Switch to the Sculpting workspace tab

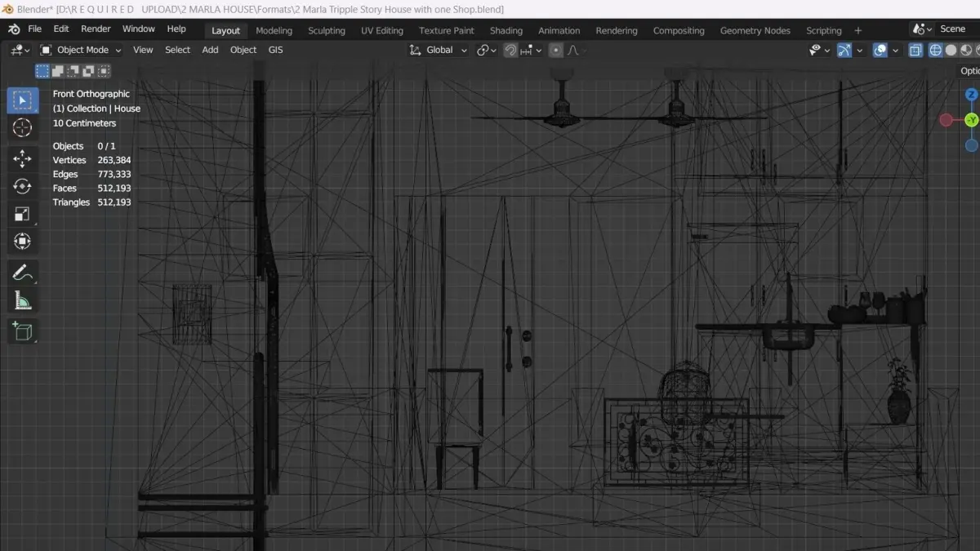[327, 30]
